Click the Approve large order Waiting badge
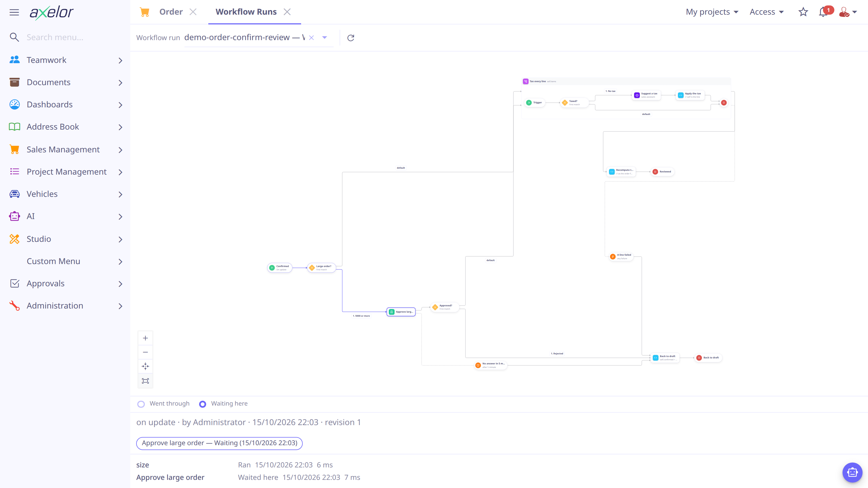 219,443
